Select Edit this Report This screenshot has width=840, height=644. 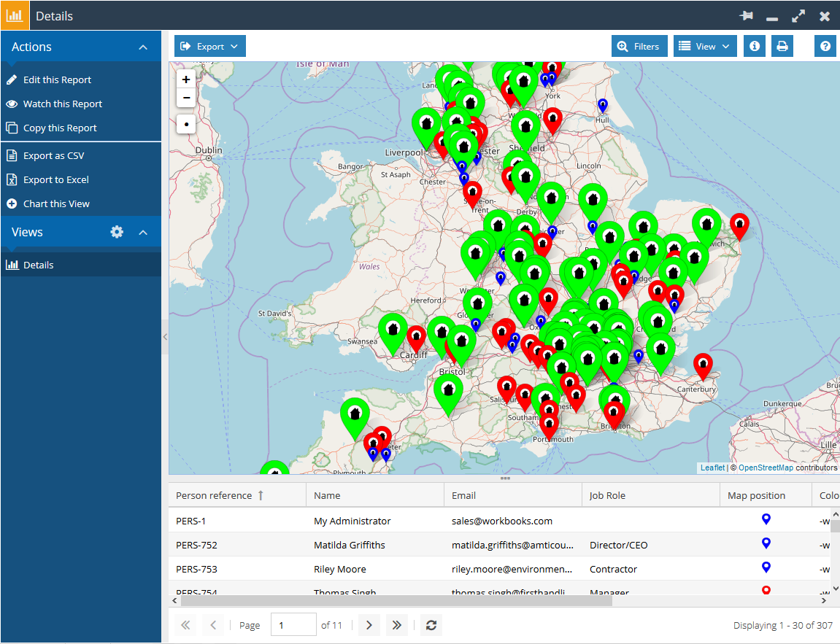tap(57, 79)
